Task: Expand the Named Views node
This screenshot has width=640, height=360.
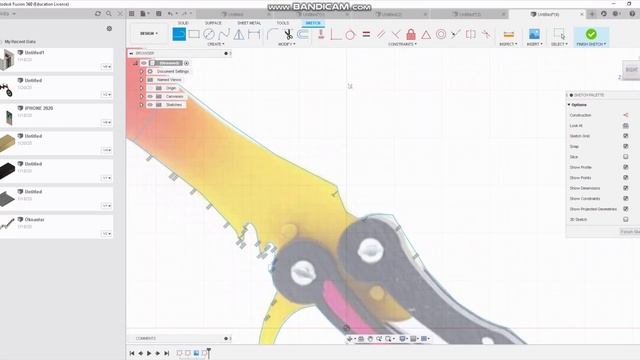Action: [142, 80]
